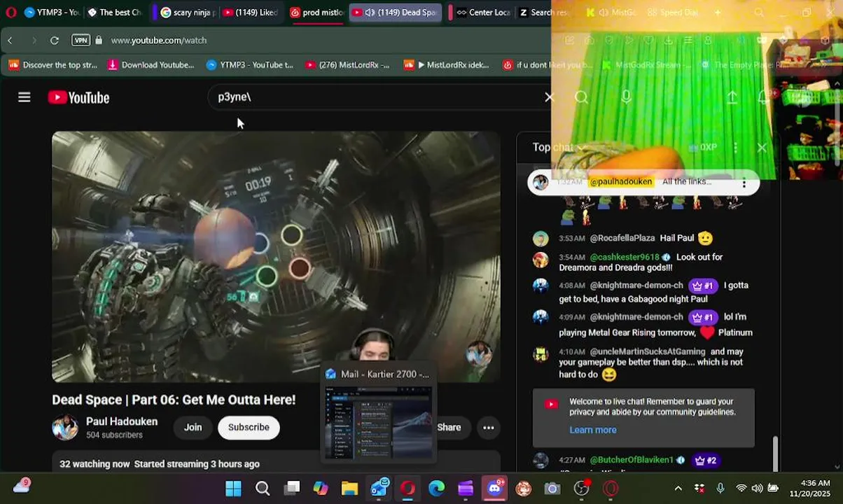This screenshot has width=843, height=504.
Task: Click video title 'Dead Space | Part 06'
Action: pos(174,400)
